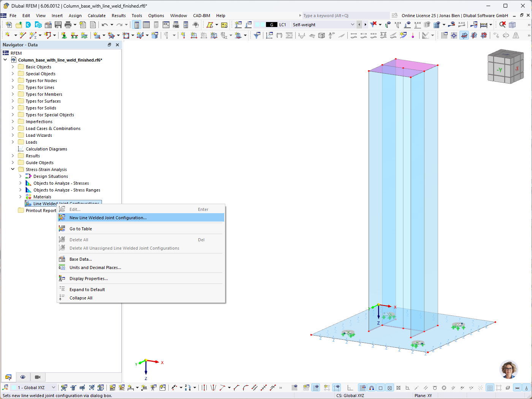Open the CAD-BIM menu
The image size is (532, 399).
[201, 16]
